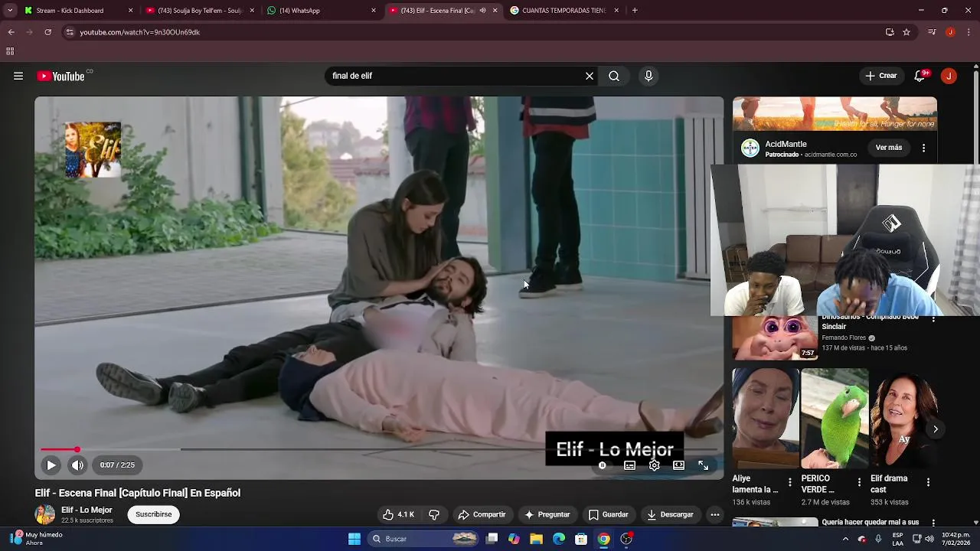980x551 pixels.
Task: Enter full screen mode
Action: tap(703, 465)
